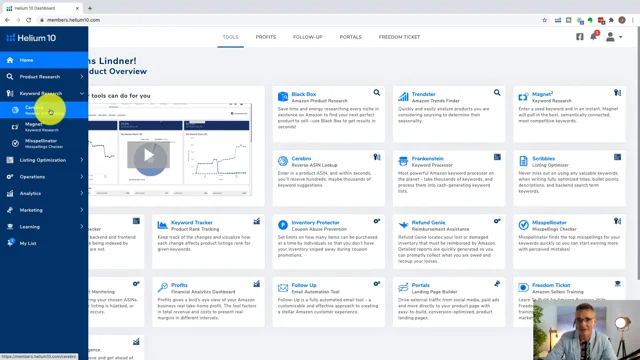
Task: Open the Facebook icon in header
Action: click(x=580, y=37)
